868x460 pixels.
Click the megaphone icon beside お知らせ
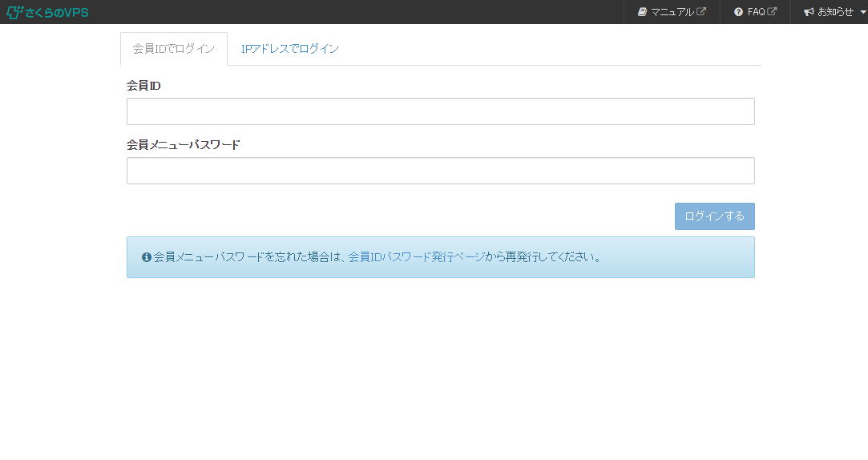click(809, 12)
